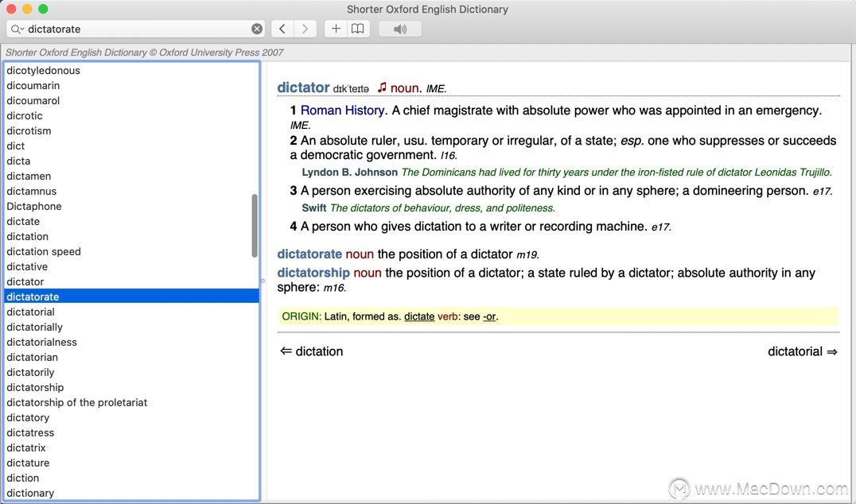This screenshot has width=856, height=504.
Task: Follow the '-or' suffix link in ORIGIN
Action: pos(490,316)
